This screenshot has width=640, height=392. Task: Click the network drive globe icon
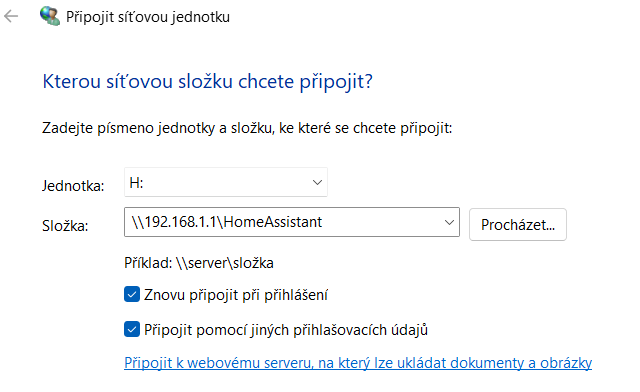tap(50, 16)
